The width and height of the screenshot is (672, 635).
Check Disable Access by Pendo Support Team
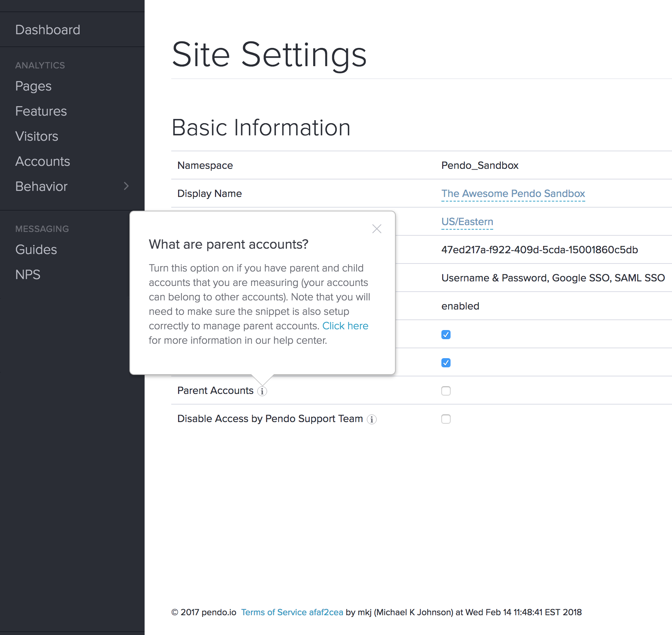446,419
